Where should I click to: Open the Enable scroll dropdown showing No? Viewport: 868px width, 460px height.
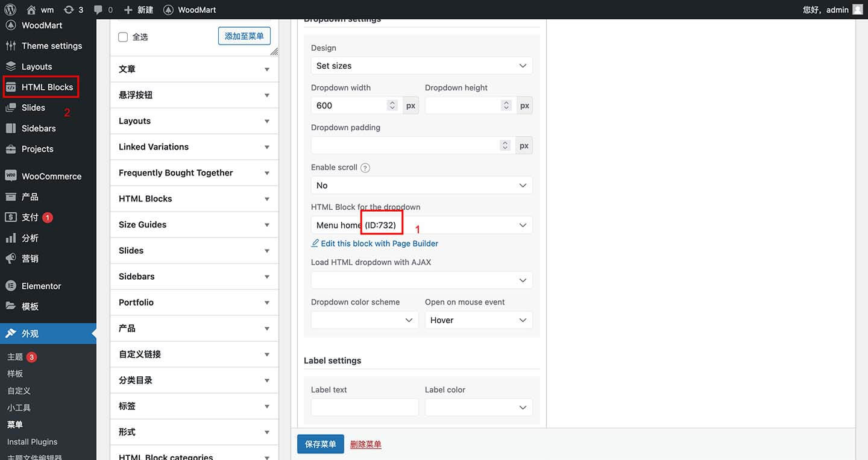[422, 185]
